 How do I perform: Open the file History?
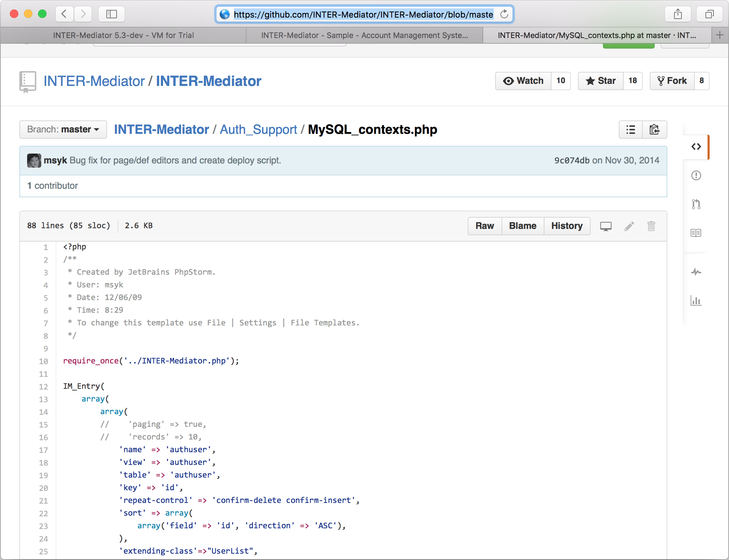567,226
